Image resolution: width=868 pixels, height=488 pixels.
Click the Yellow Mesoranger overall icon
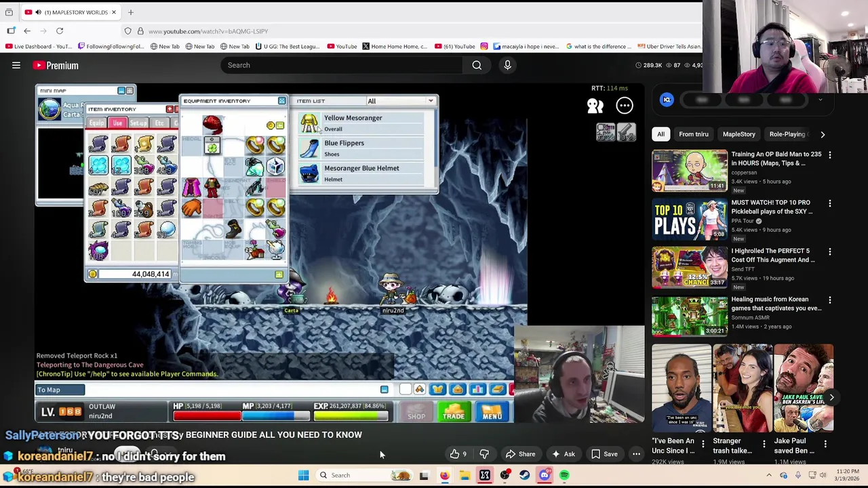pos(309,123)
